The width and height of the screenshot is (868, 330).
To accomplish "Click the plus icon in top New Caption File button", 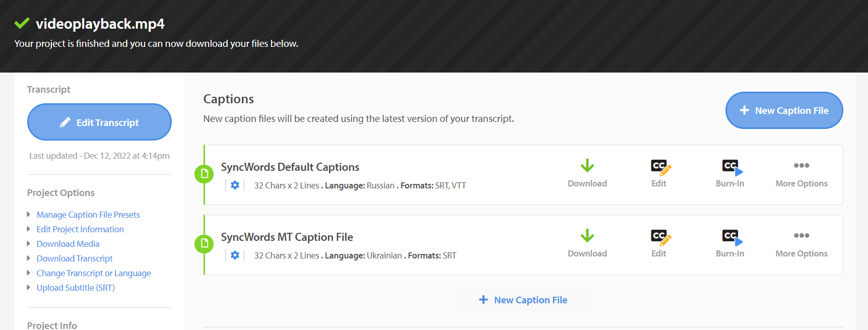I will (744, 110).
